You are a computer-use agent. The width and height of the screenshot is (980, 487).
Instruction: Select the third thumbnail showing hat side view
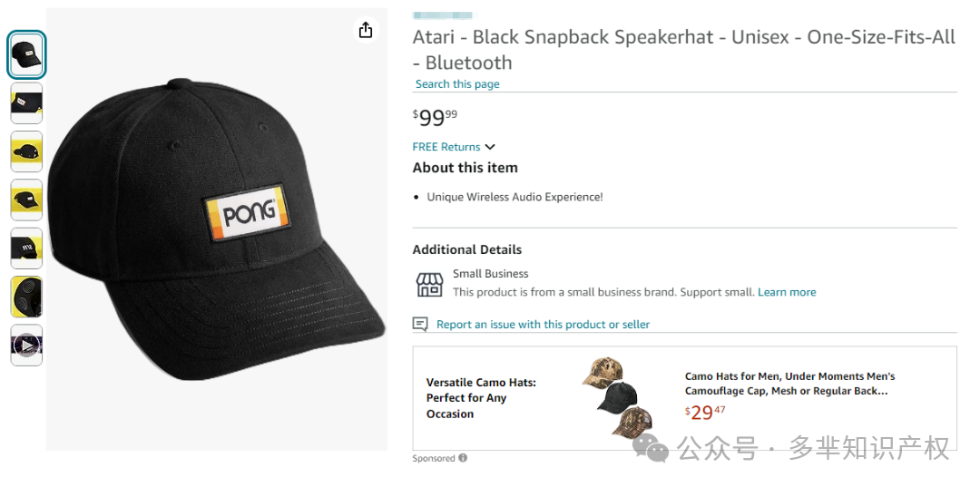(26, 151)
